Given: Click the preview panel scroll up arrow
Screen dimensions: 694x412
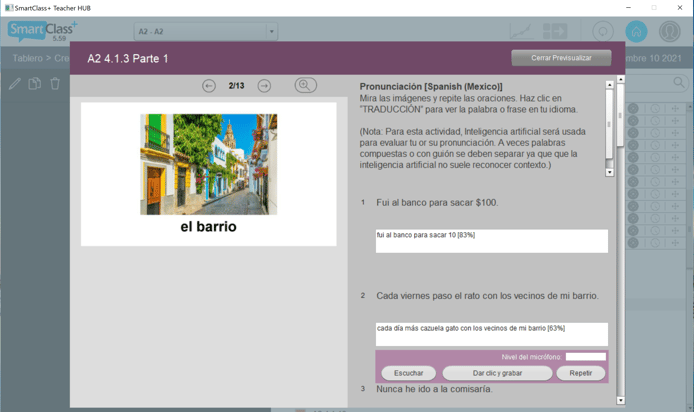Looking at the screenshot, I should (621, 79).
